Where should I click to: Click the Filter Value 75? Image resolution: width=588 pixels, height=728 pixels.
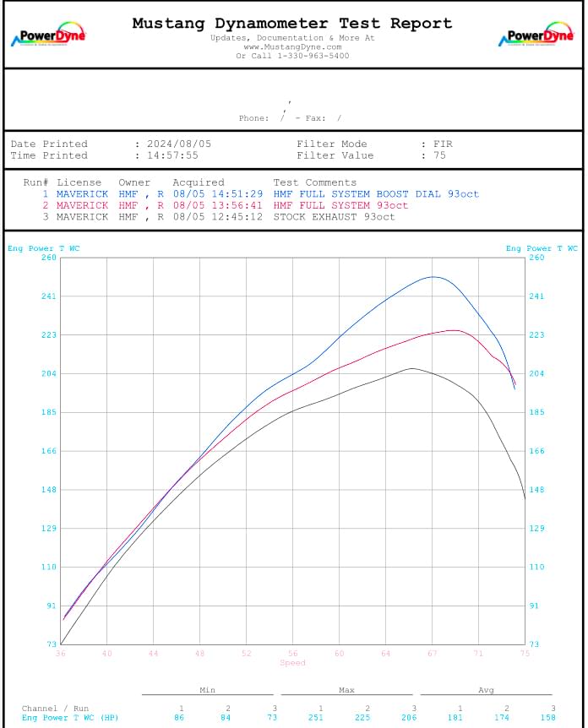click(439, 155)
